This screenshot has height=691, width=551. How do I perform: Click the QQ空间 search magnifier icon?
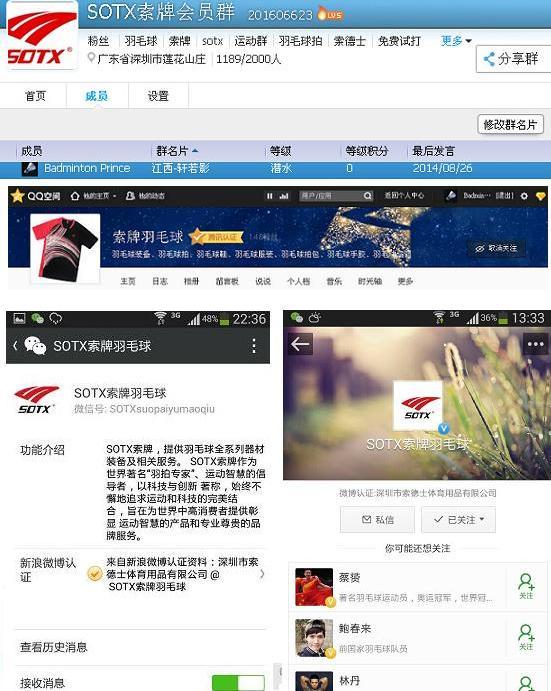(368, 196)
